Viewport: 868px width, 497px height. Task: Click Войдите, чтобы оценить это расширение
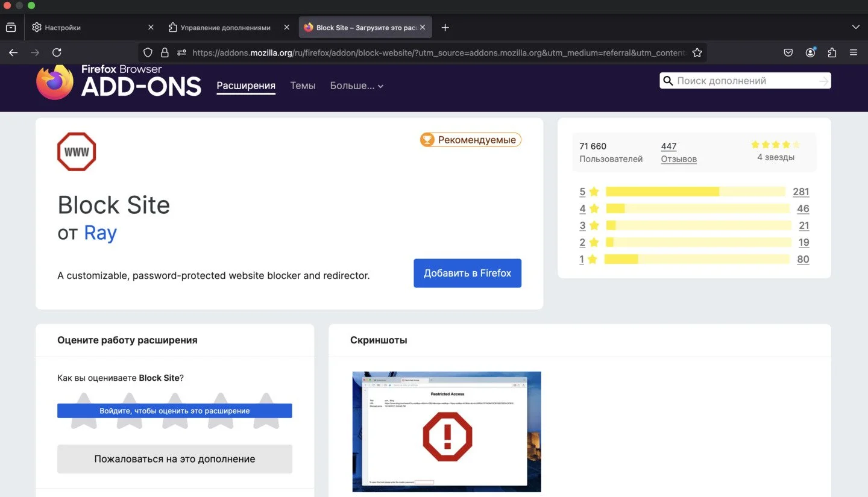[175, 411]
